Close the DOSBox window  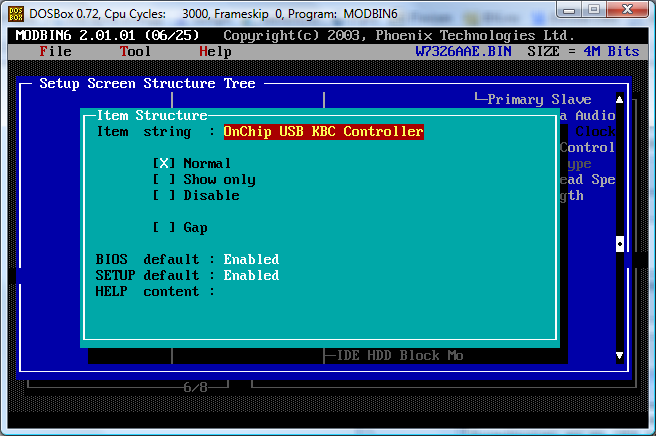(x=627, y=10)
